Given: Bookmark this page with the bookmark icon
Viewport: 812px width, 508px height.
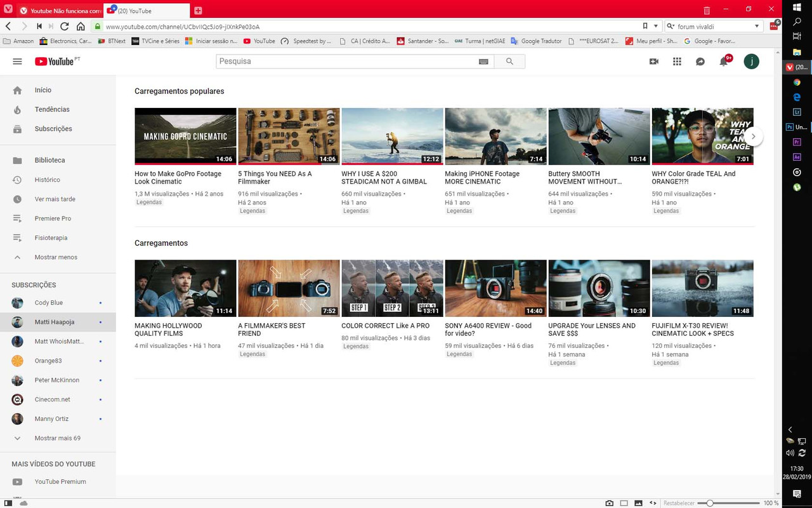Looking at the screenshot, I should tap(645, 26).
